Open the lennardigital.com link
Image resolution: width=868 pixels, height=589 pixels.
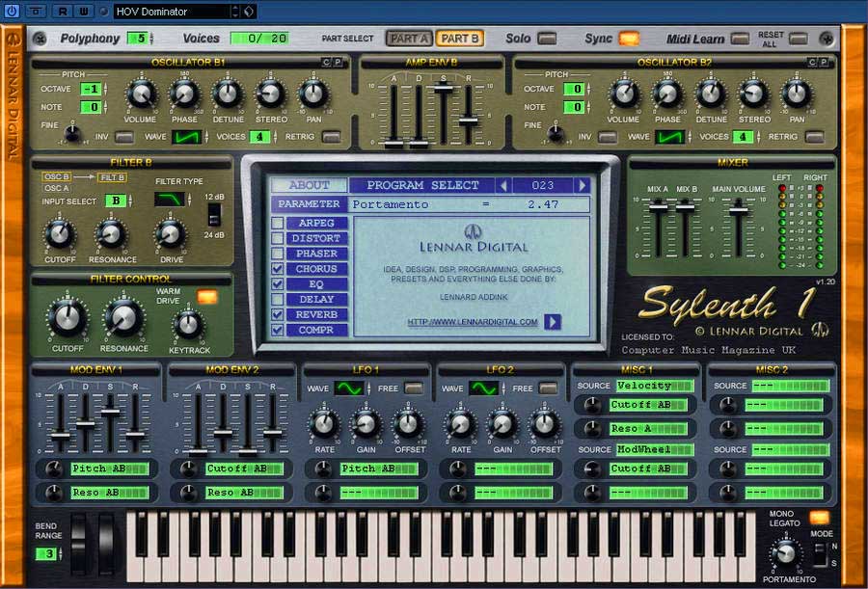coord(473,322)
